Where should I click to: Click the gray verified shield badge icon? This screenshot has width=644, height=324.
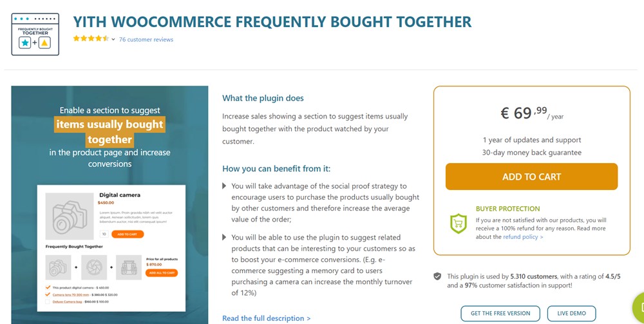point(437,276)
